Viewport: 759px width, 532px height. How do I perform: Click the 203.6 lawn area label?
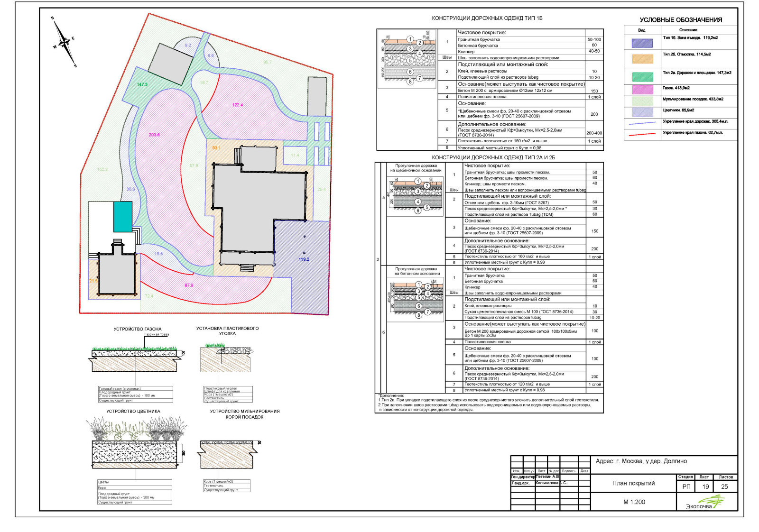pyautogui.click(x=154, y=135)
